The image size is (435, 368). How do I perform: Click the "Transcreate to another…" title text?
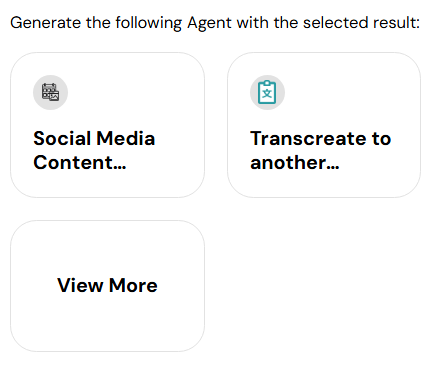[x=321, y=150]
